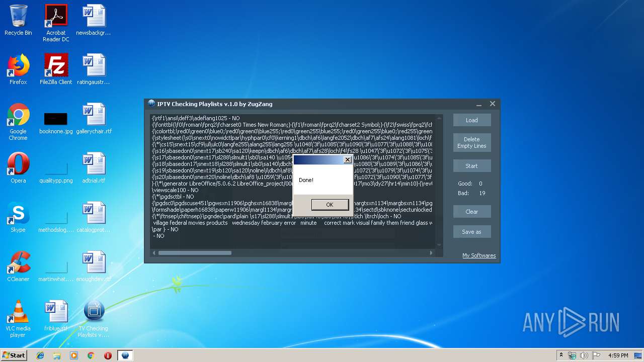This screenshot has width=644, height=362.
Task: Select the enoughdev.rtf file icon
Action: 94,267
